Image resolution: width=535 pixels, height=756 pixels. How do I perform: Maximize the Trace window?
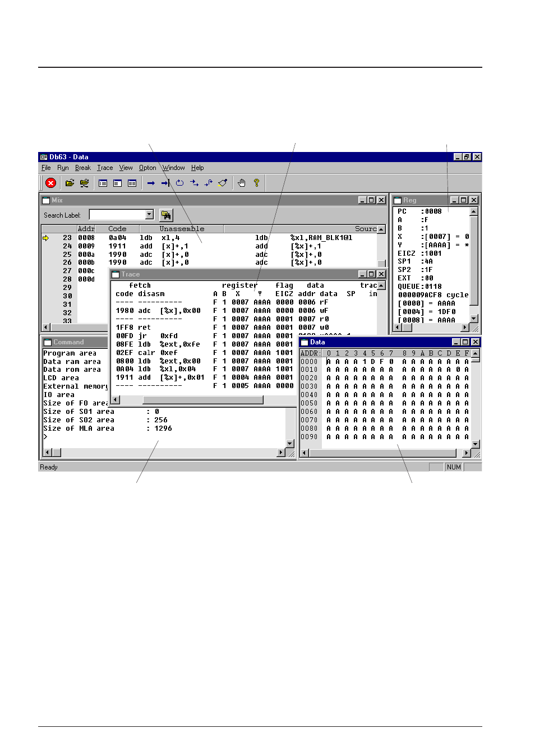371,274
